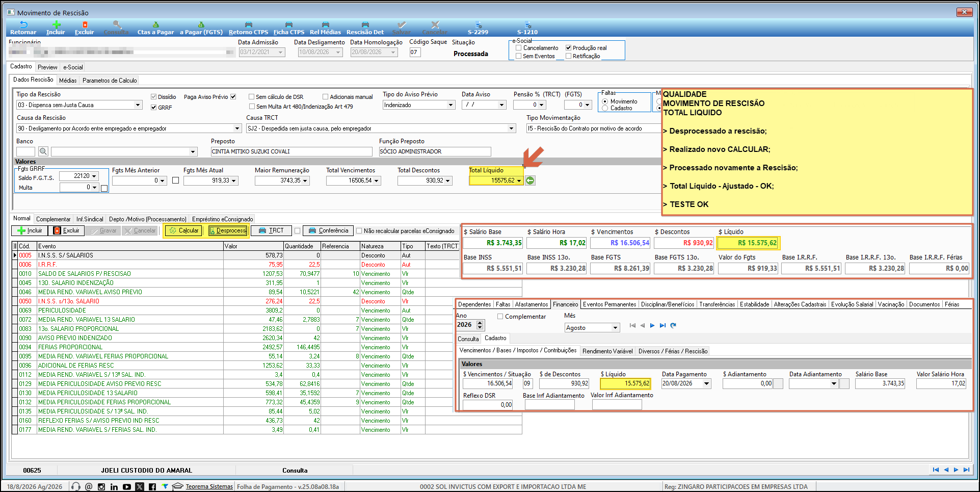
Task: Click the Preposto name input field
Action: tap(292, 151)
